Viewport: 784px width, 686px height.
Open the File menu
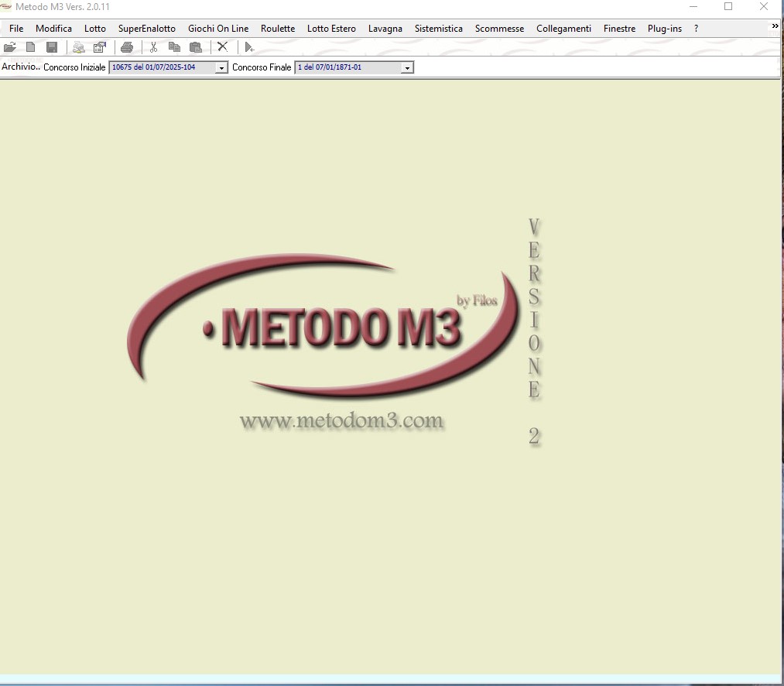click(x=16, y=29)
